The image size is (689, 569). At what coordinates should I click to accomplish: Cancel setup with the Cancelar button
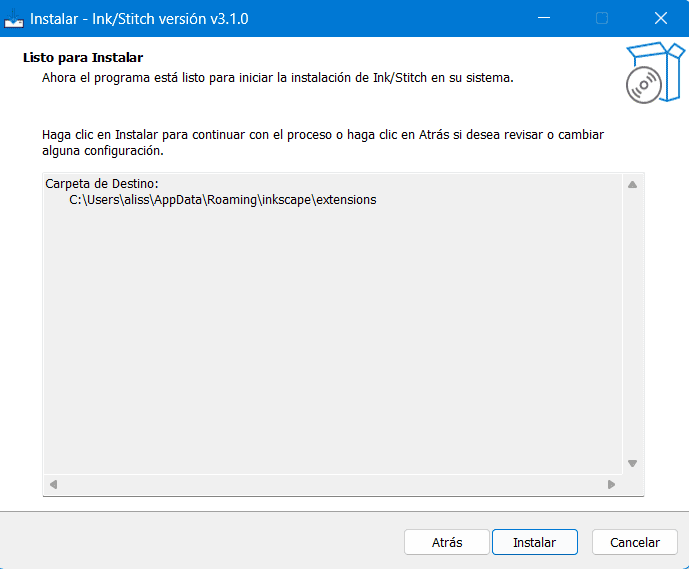pos(635,542)
